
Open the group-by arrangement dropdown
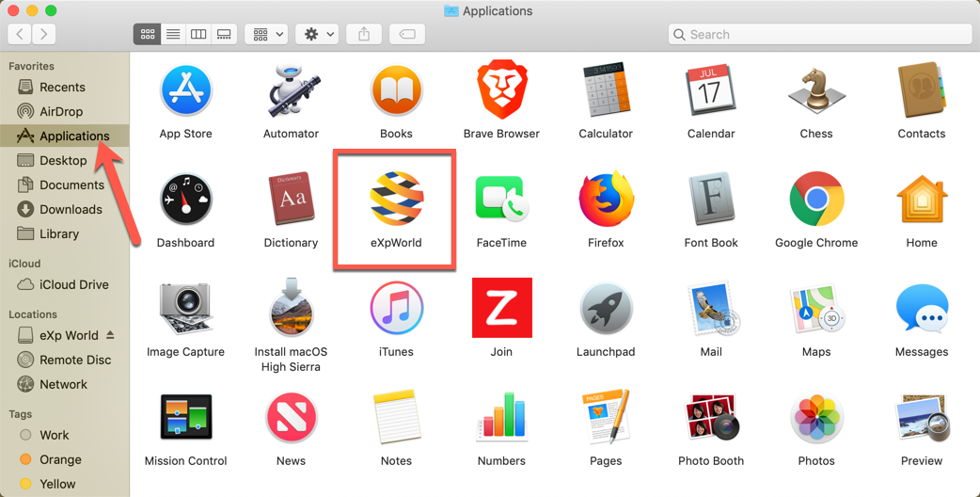266,35
